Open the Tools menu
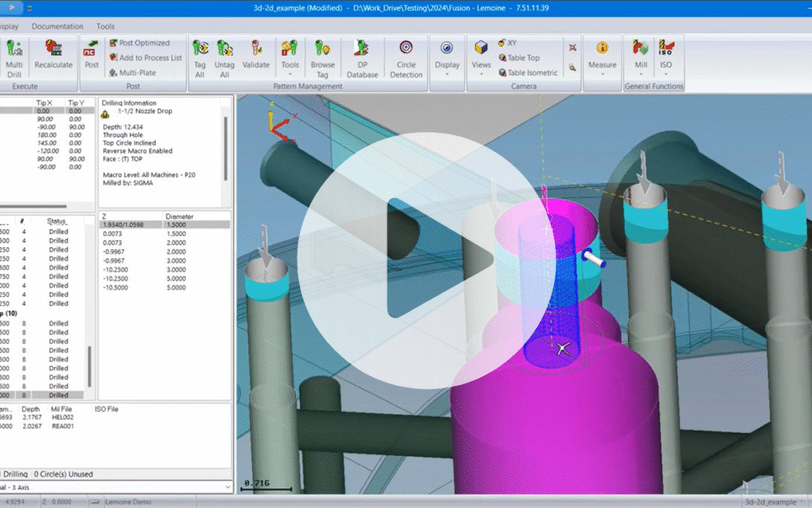Viewport: 812px width, 508px height. pyautogui.click(x=105, y=26)
